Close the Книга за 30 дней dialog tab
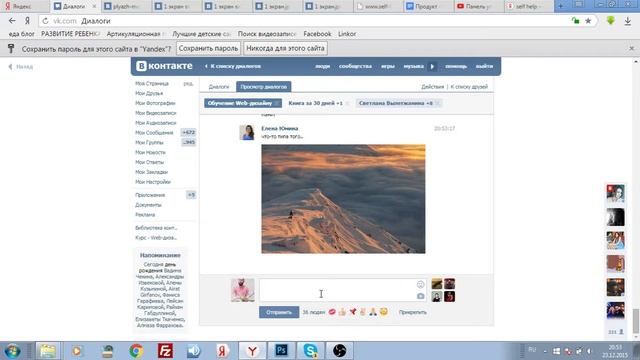The image size is (640, 360). pyautogui.click(x=347, y=103)
